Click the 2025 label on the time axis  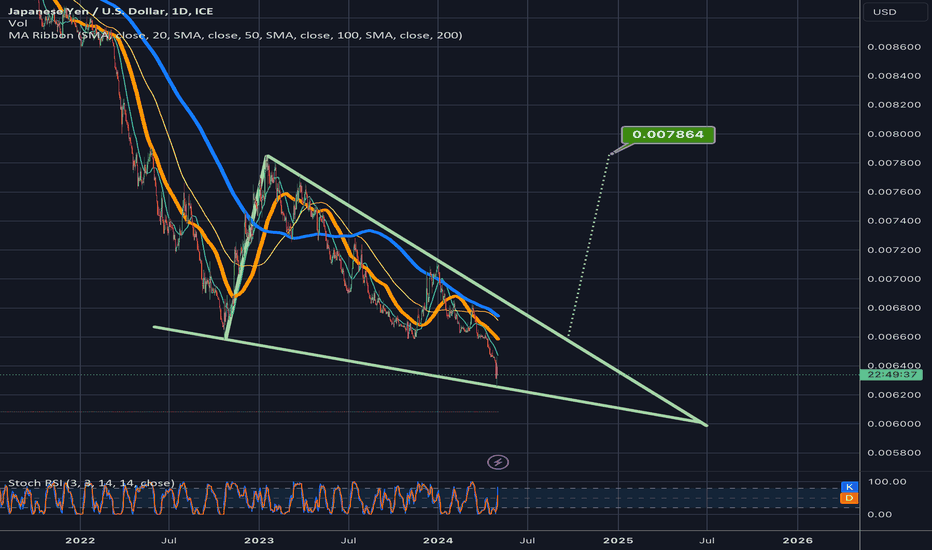(618, 540)
